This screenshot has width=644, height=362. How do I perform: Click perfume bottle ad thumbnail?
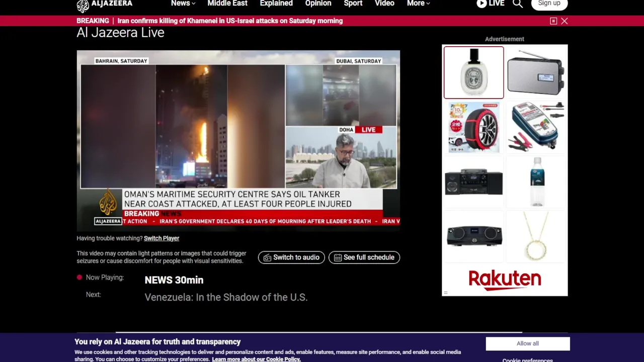point(473,72)
